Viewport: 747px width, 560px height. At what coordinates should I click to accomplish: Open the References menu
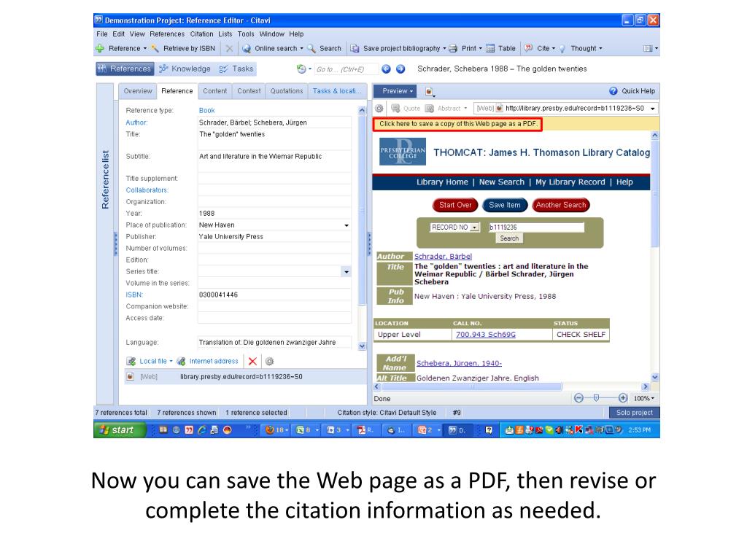point(167,34)
